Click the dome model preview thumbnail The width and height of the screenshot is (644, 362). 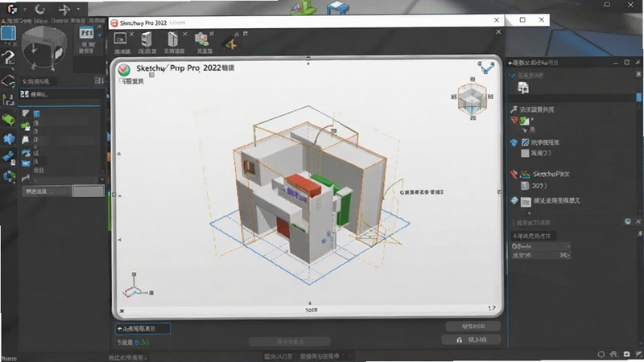(x=44, y=48)
